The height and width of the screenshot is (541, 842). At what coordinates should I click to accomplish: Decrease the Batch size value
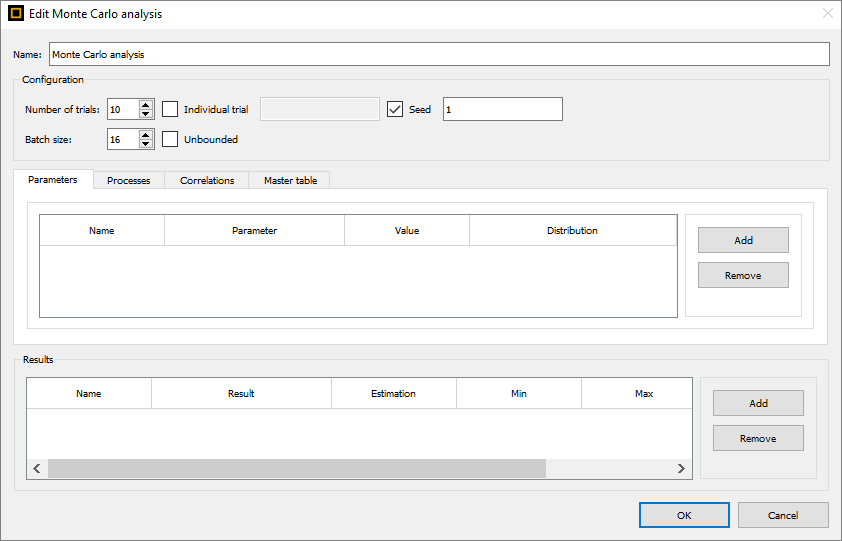point(146,143)
